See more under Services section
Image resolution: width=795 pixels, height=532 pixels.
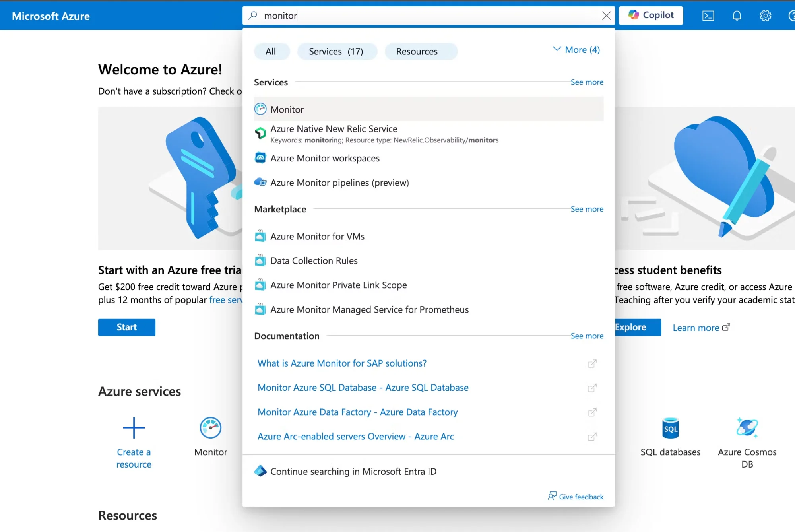587,82
